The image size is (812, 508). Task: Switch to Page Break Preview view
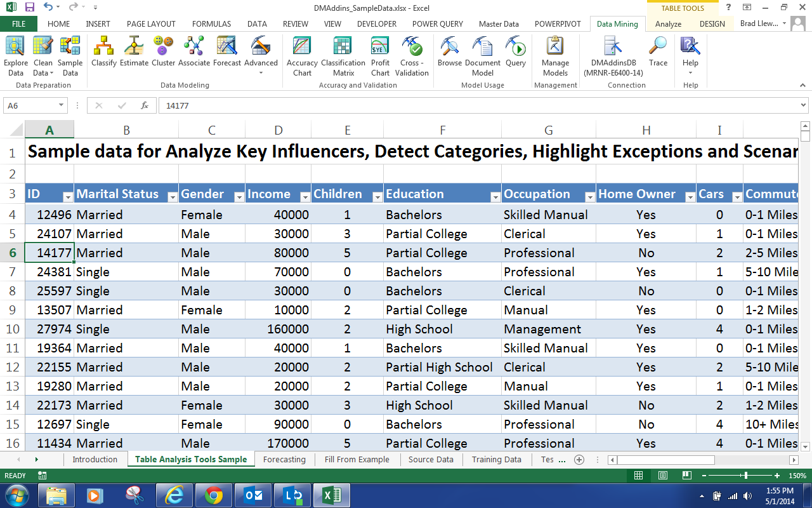pos(686,475)
